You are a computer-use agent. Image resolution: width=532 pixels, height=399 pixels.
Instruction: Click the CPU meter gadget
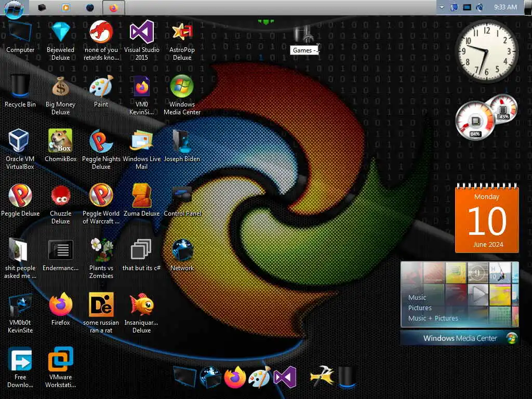475,121
